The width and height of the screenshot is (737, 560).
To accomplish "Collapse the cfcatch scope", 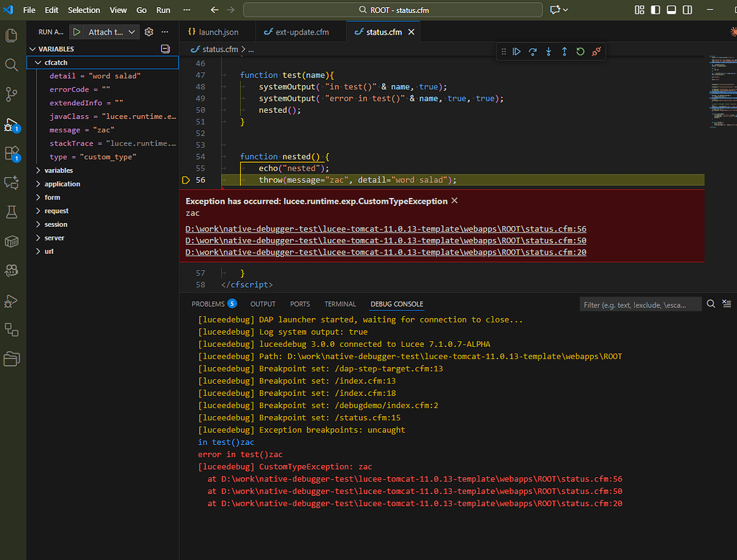I will coord(38,63).
